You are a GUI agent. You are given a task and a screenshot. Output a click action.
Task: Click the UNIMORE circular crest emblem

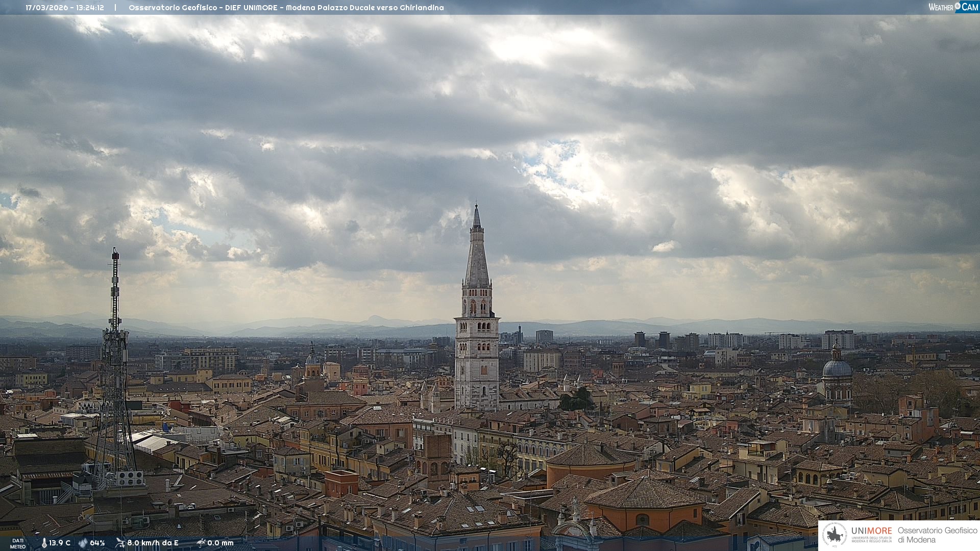pos(835,535)
